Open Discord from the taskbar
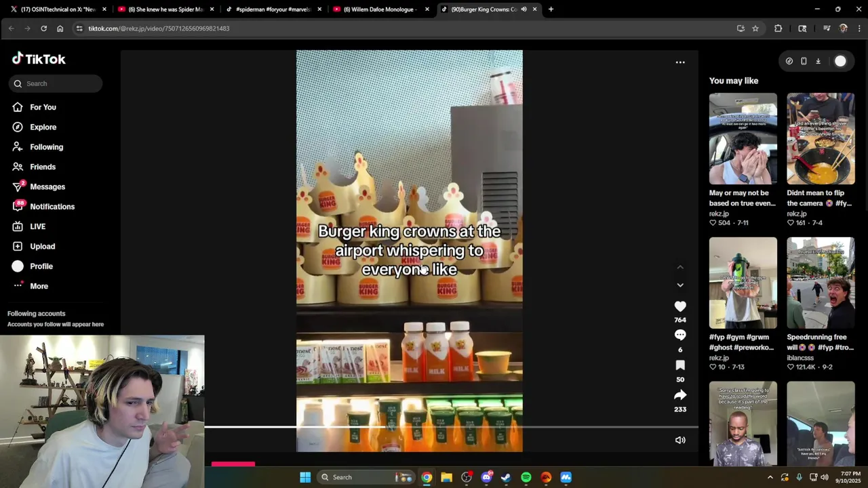This screenshot has height=488, width=868. coord(486,477)
